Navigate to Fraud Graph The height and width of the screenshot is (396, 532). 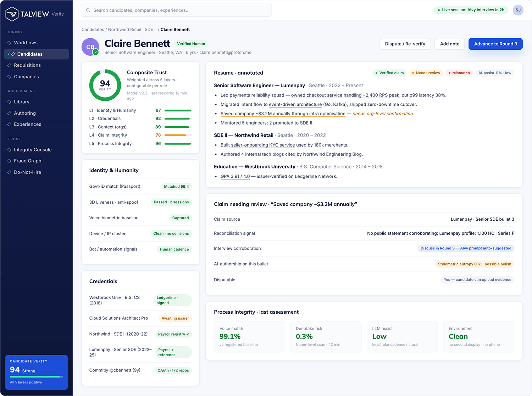pos(37,161)
